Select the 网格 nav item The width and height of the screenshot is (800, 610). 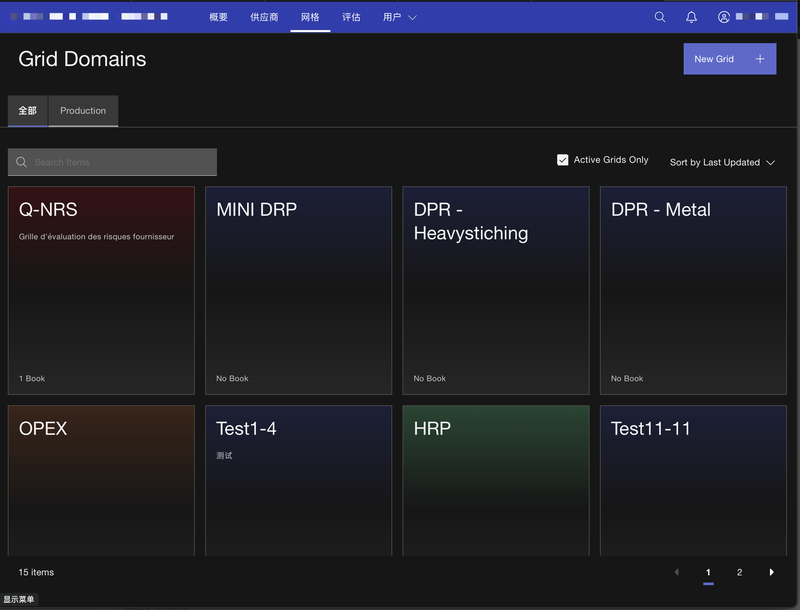click(x=310, y=17)
